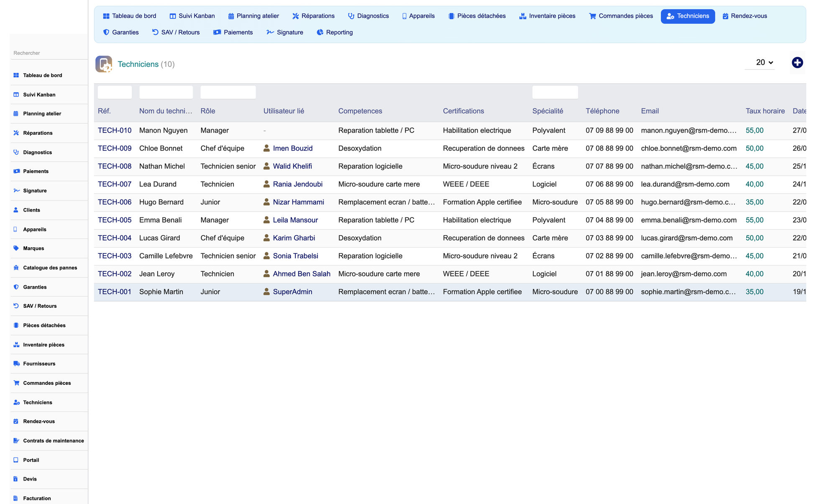
Task: Open the 20 rows-per-page dropdown
Action: [760, 62]
